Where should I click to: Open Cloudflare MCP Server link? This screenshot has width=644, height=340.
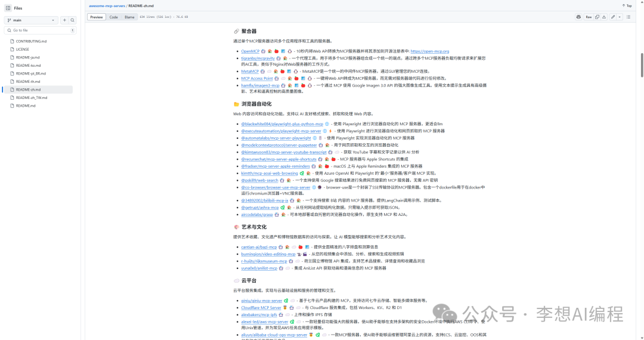point(261,308)
